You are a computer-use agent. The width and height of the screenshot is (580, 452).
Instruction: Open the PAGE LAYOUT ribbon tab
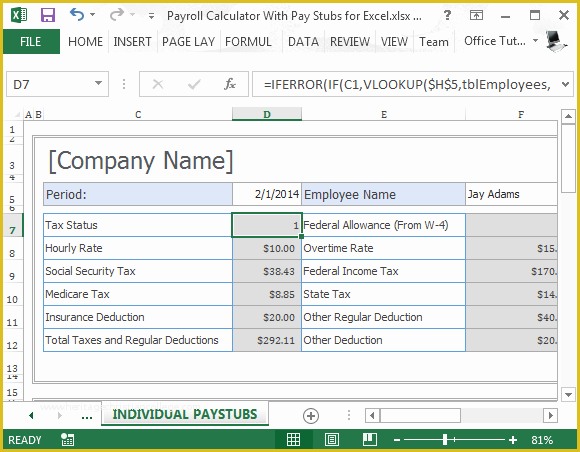click(x=188, y=41)
